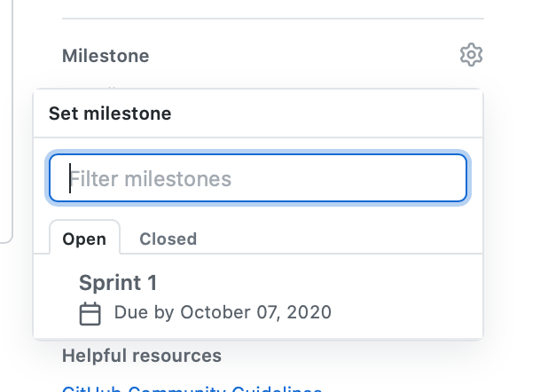Focus the Filter milestones text field

[x=258, y=178]
